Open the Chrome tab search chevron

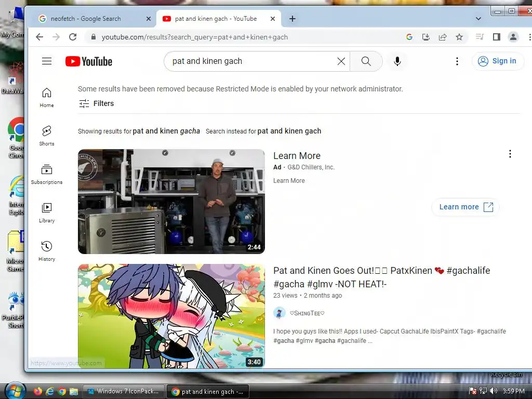coord(478,19)
